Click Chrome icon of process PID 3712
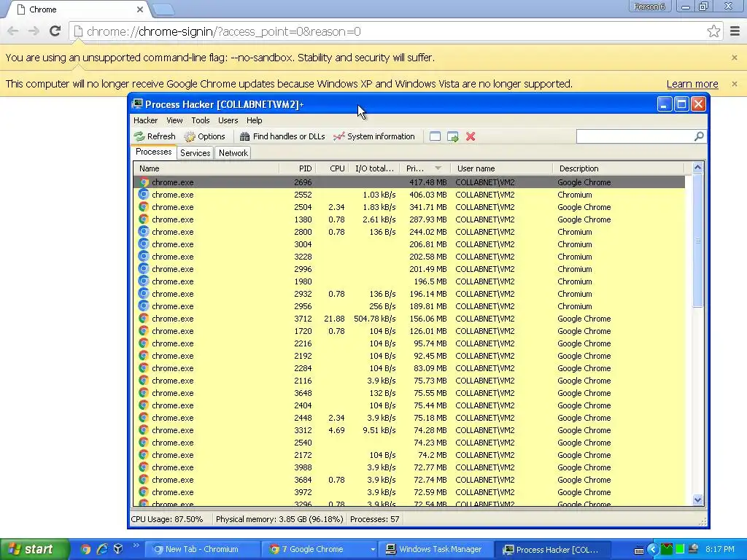Screen dimensions: 747x560 tap(144, 319)
